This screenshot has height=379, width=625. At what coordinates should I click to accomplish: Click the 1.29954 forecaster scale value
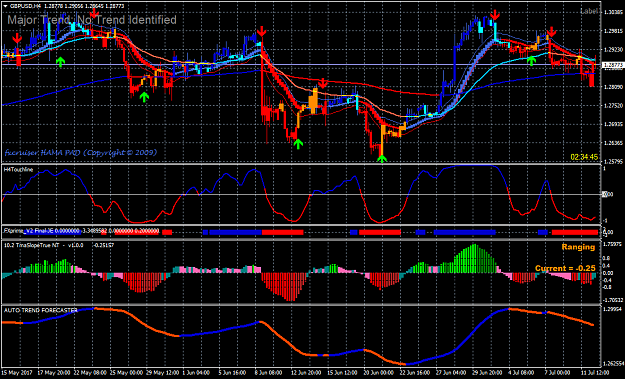point(613,309)
